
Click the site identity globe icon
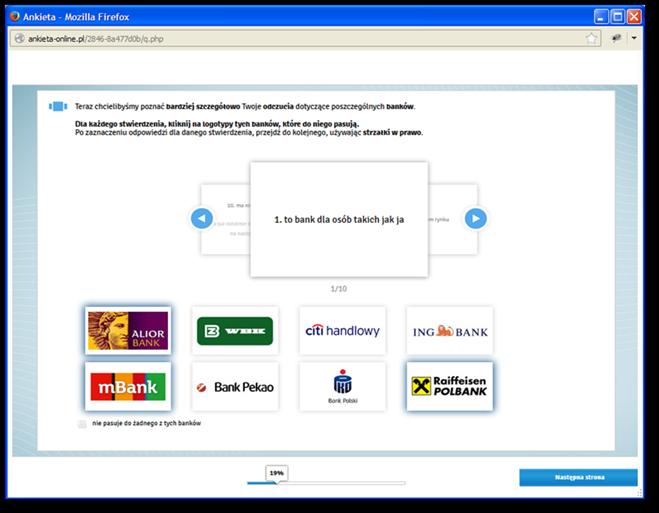click(x=19, y=39)
